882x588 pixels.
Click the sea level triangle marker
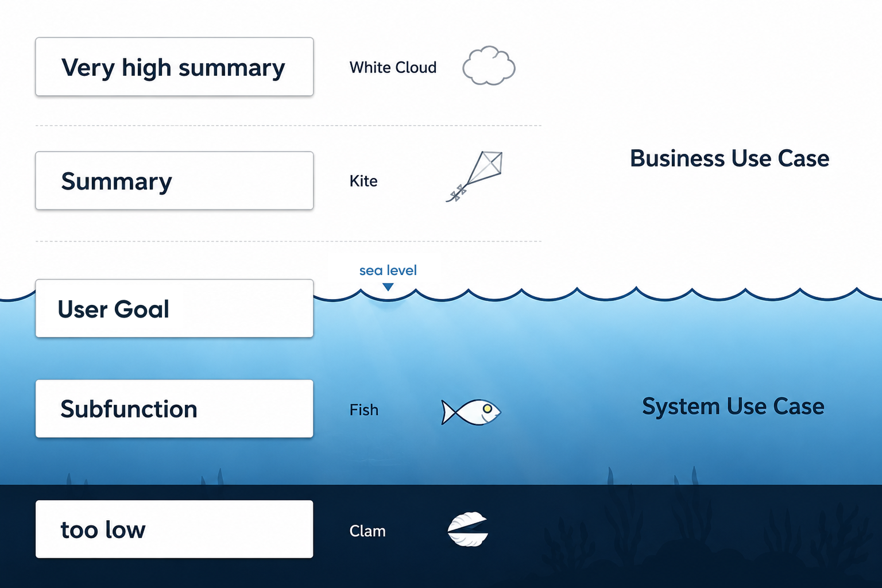pos(388,287)
